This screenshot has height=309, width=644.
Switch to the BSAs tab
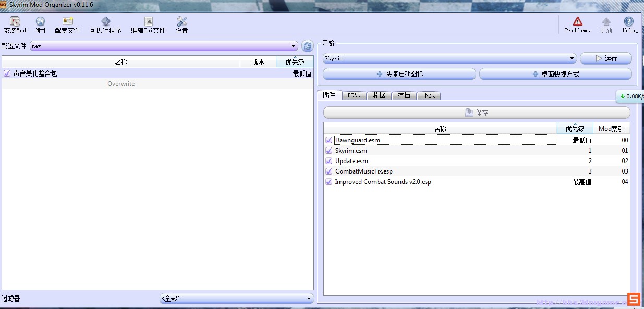(x=354, y=95)
